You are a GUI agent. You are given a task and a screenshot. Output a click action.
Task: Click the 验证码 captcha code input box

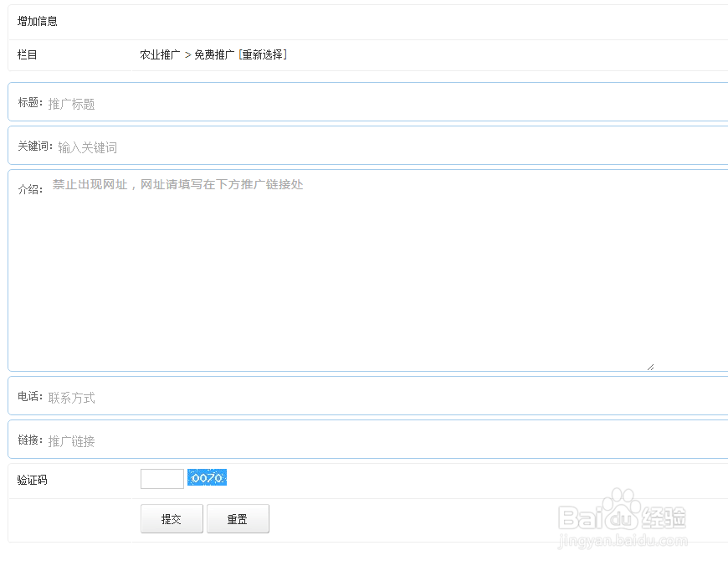click(162, 479)
